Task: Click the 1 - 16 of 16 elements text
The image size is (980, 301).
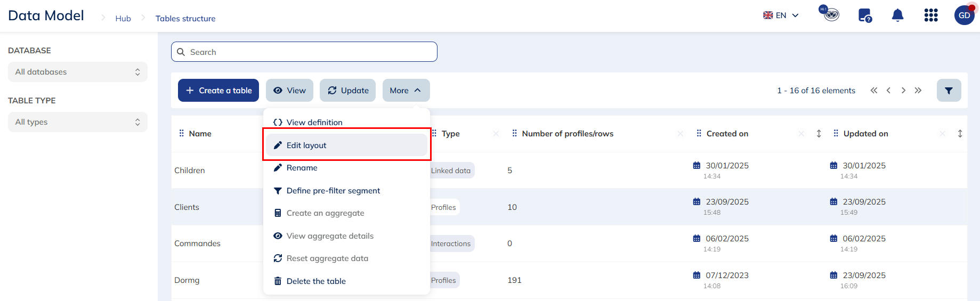Action: click(816, 91)
